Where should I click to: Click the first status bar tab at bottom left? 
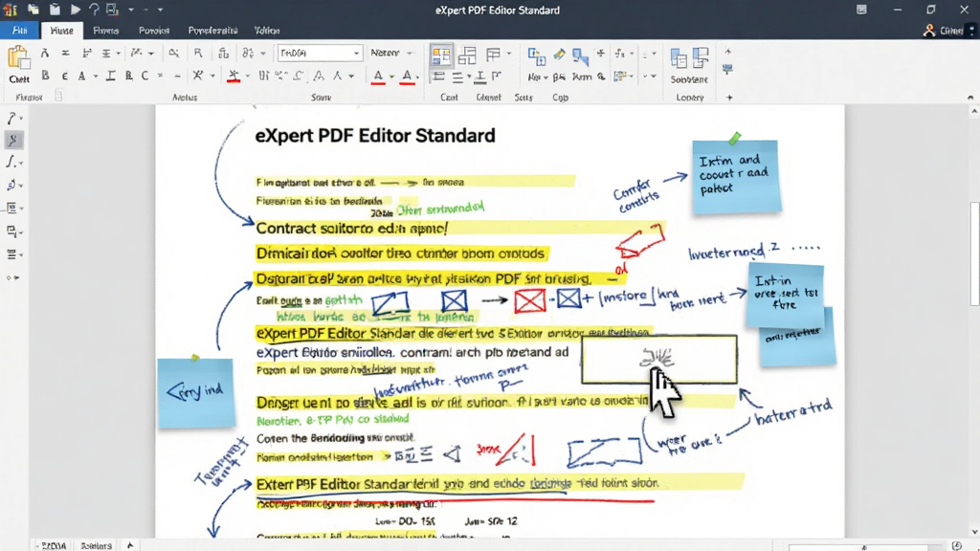coord(53,545)
